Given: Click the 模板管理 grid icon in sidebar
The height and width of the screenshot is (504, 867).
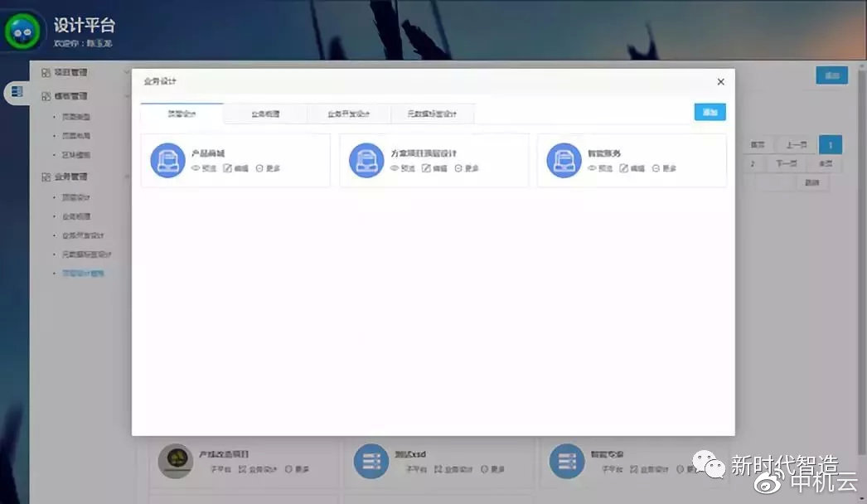Looking at the screenshot, I should click(x=46, y=96).
